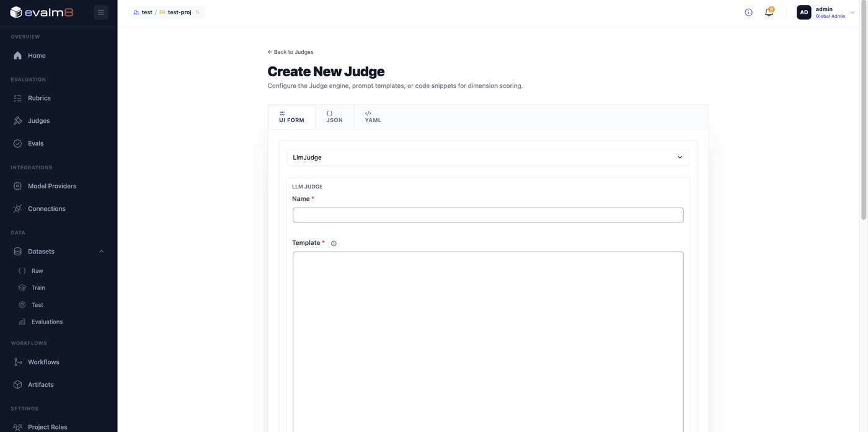Open notifications bell
The image size is (868, 432).
point(769,12)
